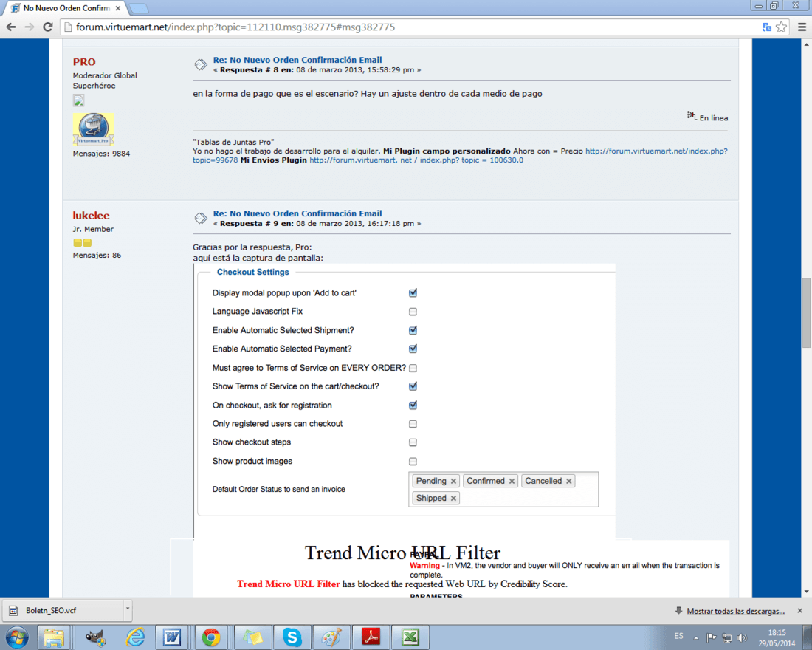Open the PRO user profile link
Image resolution: width=812 pixels, height=650 pixels.
click(x=84, y=62)
